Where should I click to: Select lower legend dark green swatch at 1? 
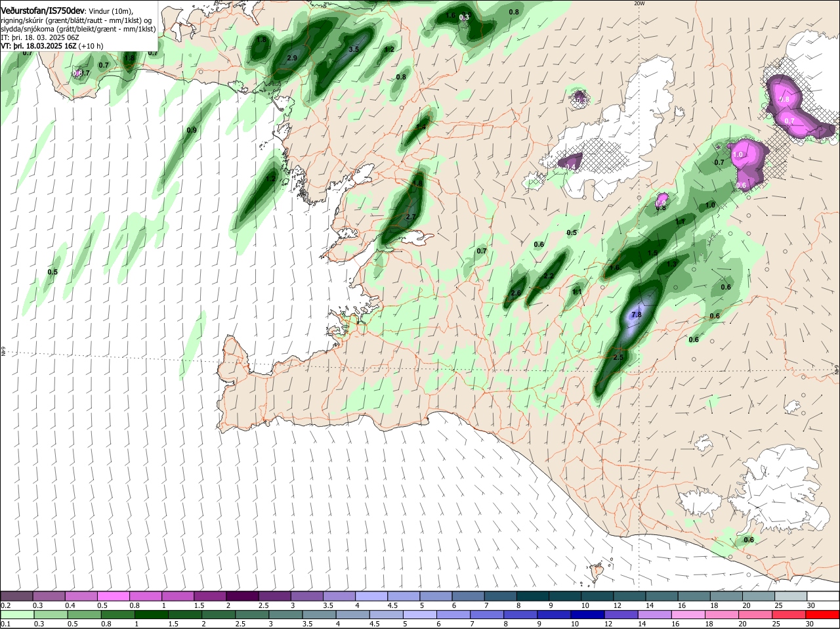(152, 615)
